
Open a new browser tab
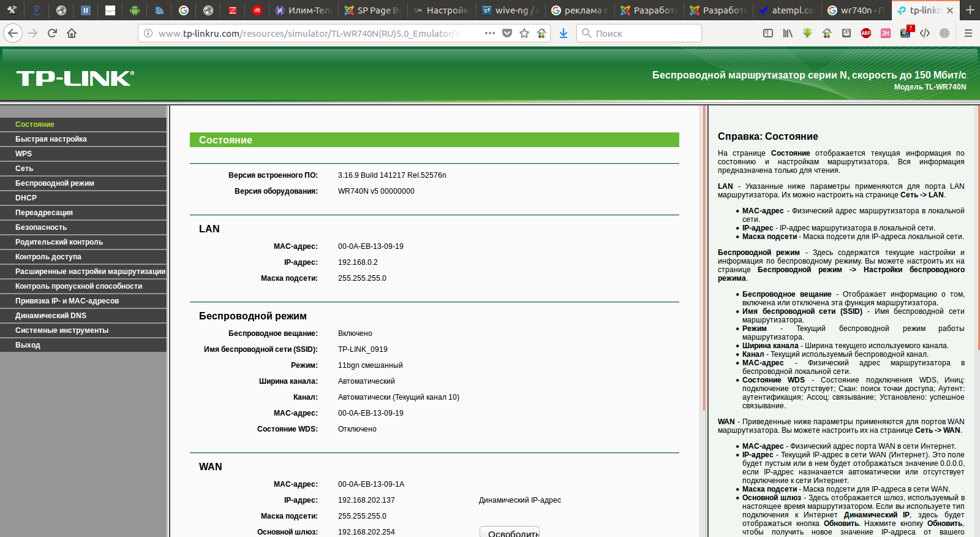970,10
